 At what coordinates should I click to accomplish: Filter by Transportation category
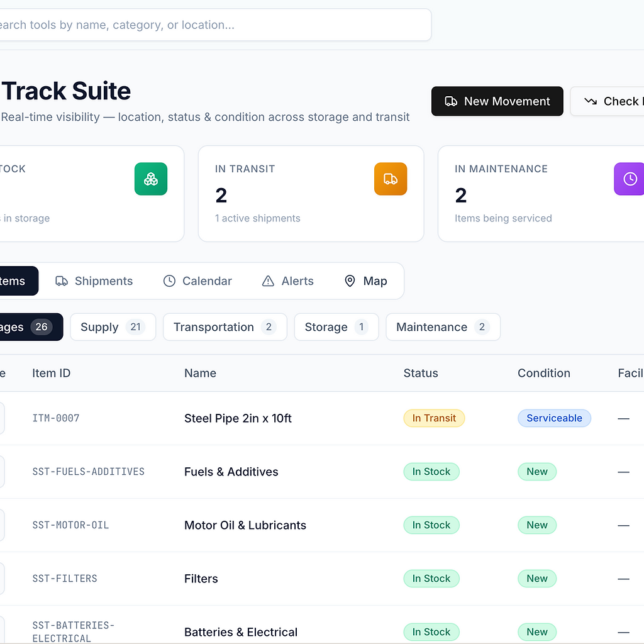pos(225,327)
